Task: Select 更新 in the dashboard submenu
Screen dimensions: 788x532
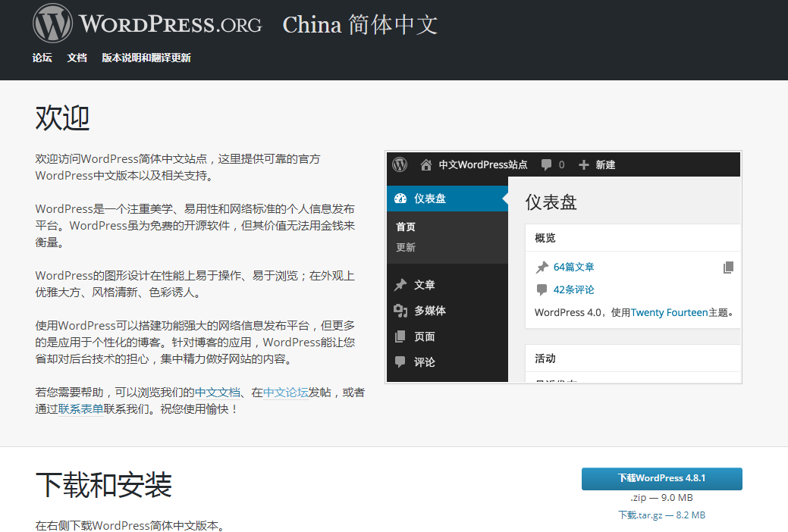Action: (x=406, y=247)
